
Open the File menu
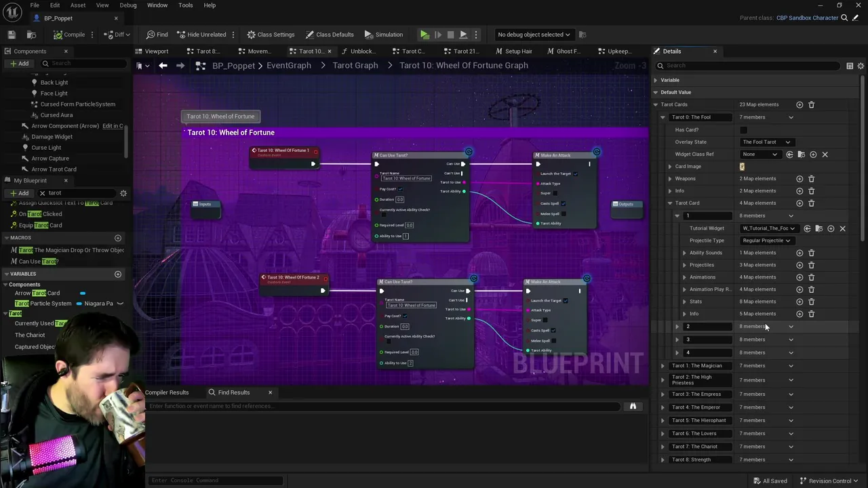[35, 5]
